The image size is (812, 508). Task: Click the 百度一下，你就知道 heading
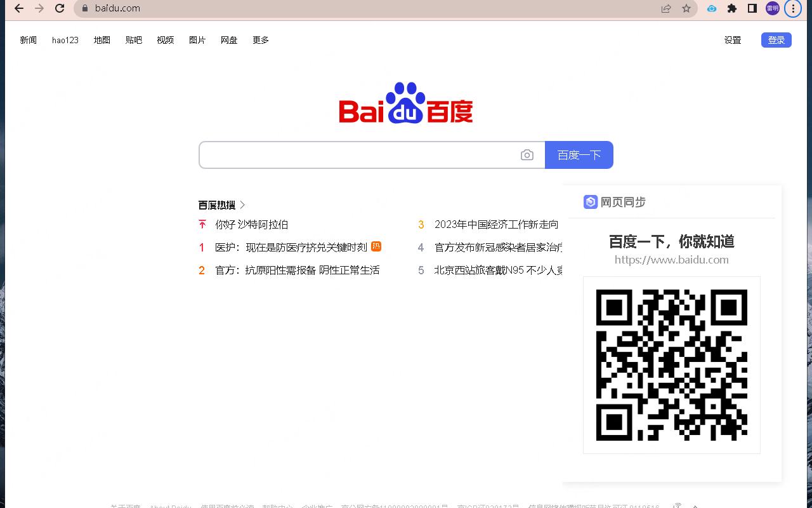[x=672, y=241]
